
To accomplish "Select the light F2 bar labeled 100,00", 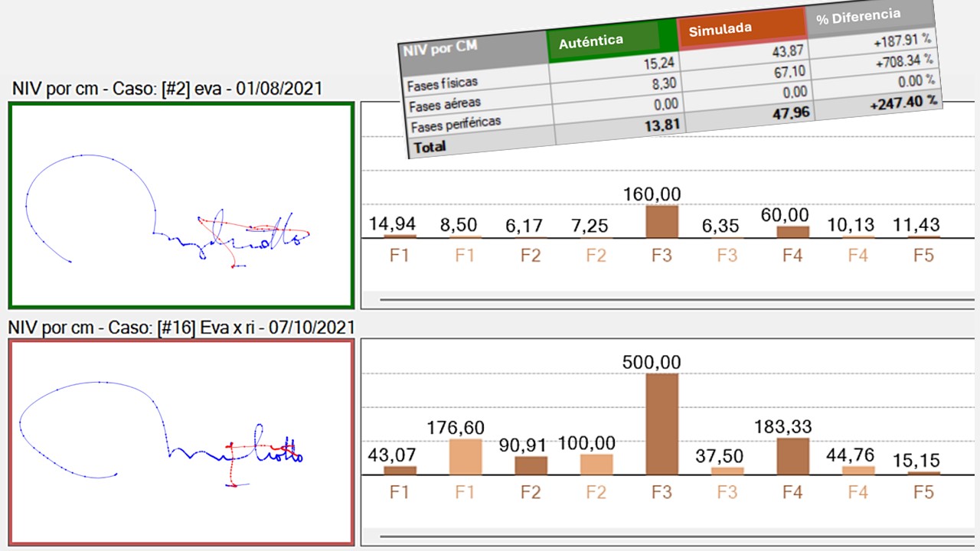I will (596, 465).
